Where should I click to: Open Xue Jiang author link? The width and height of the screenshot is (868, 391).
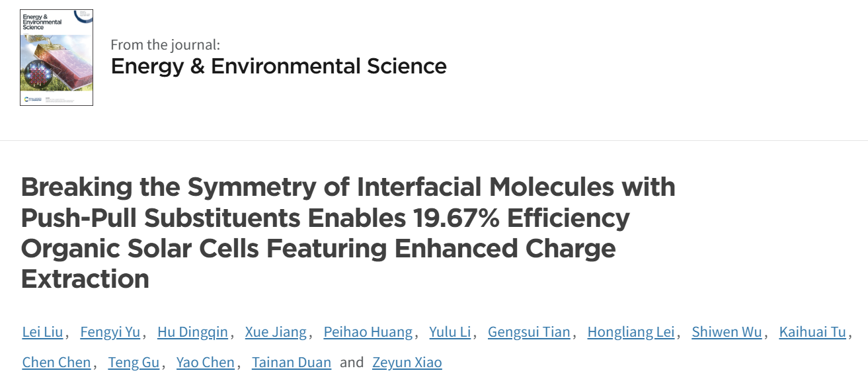coord(276,332)
